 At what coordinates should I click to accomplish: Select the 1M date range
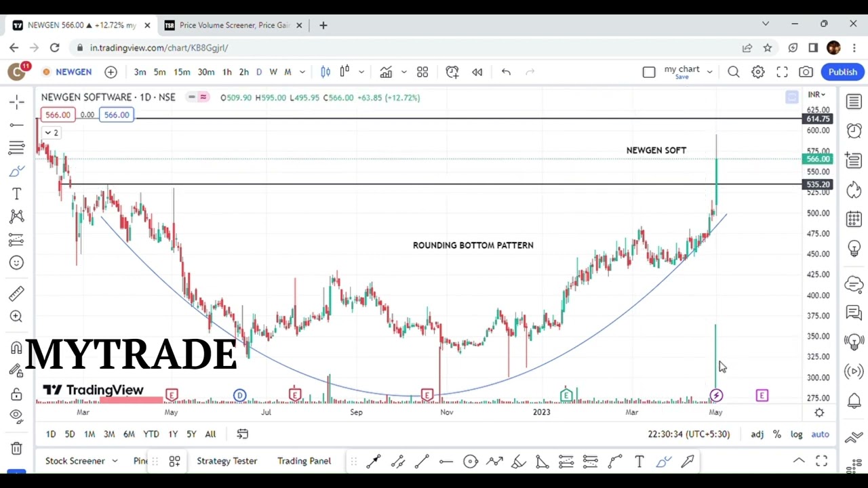pos(90,434)
